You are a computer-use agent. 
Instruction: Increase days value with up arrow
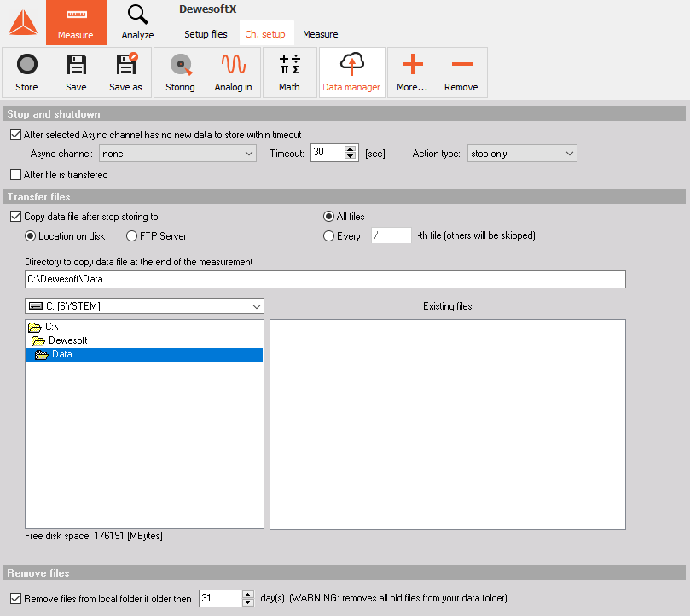coord(247,595)
